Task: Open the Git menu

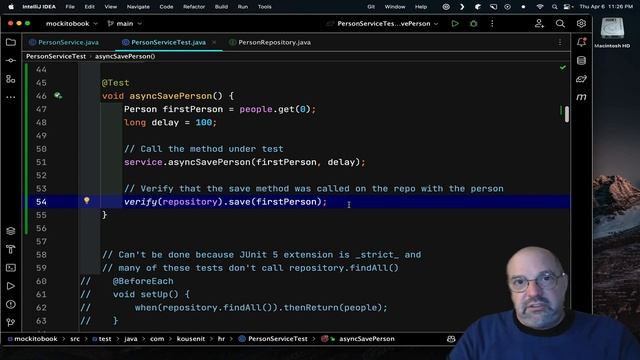Action: click(x=371, y=7)
